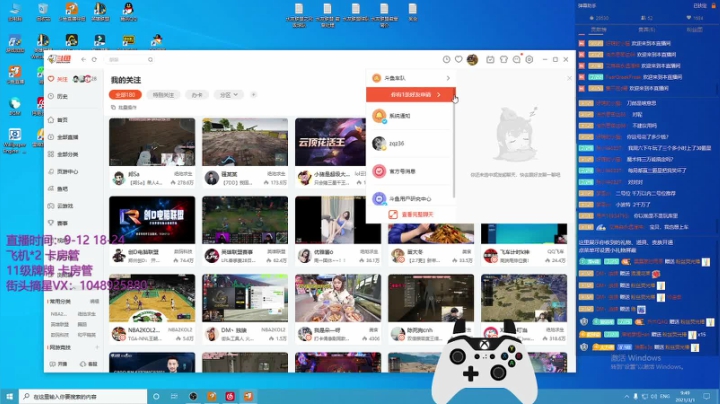Click 客服 headset at the sidebar bottom
Image resolution: width=720 pixels, height=404 pixels.
89,364
